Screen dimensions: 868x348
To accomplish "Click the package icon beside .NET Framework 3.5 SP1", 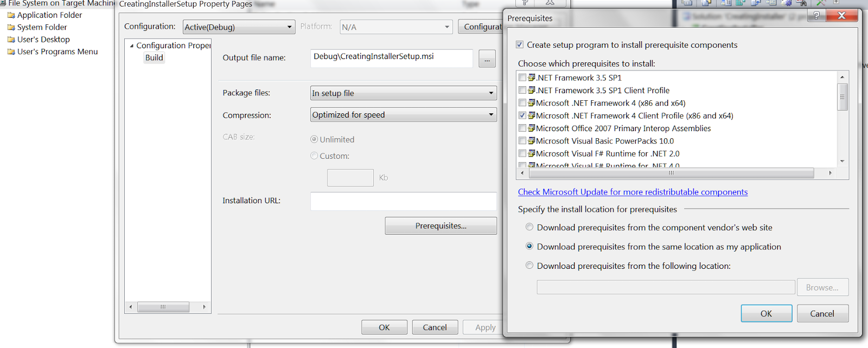I will click(532, 78).
